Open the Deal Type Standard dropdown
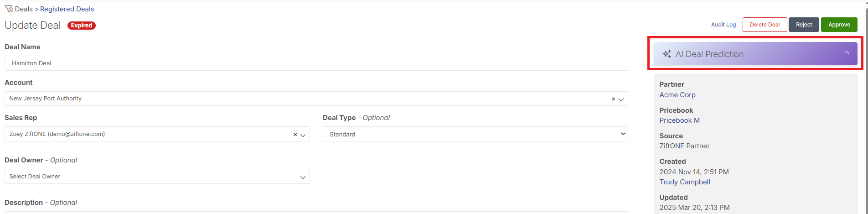Image resolution: width=868 pixels, height=214 pixels. point(475,134)
